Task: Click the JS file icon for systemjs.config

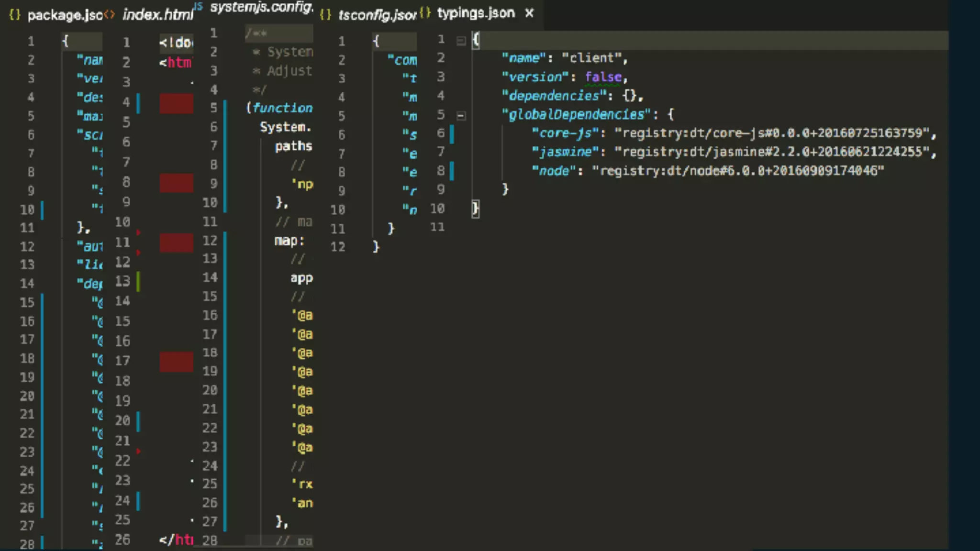Action: [199, 6]
